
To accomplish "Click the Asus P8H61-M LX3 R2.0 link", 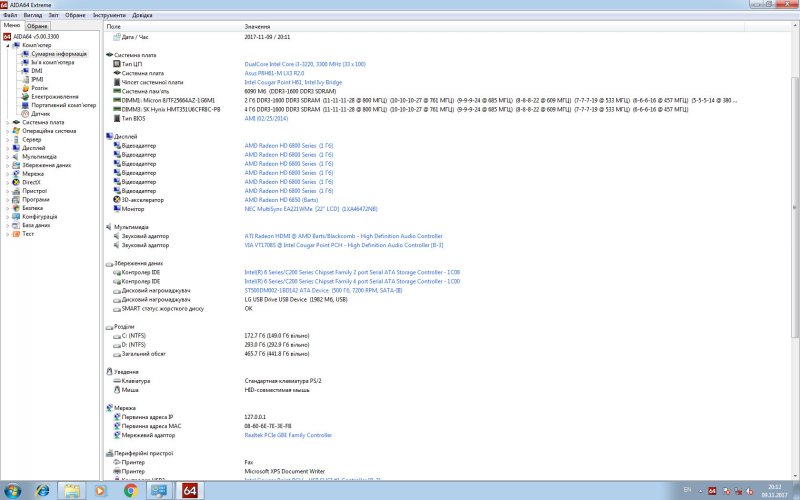I will click(273, 73).
